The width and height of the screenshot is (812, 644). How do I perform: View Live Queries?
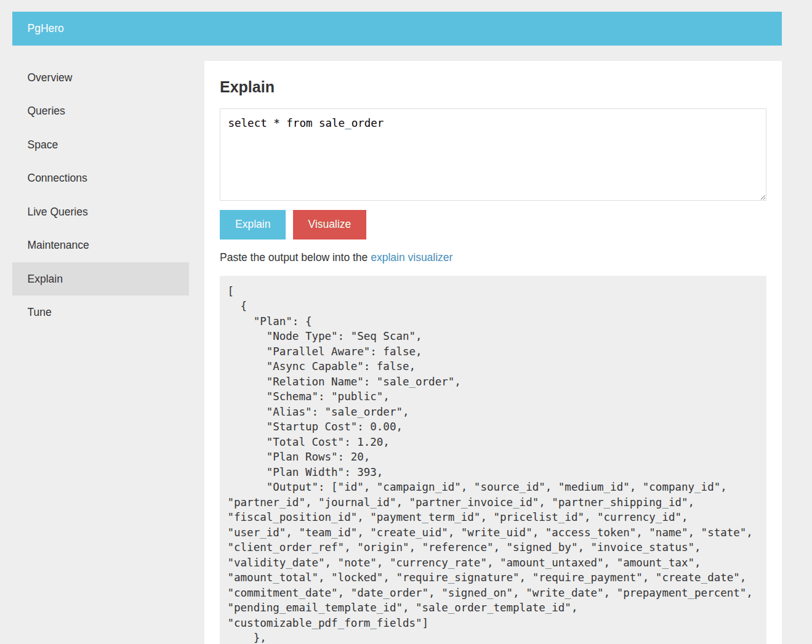click(x=57, y=212)
